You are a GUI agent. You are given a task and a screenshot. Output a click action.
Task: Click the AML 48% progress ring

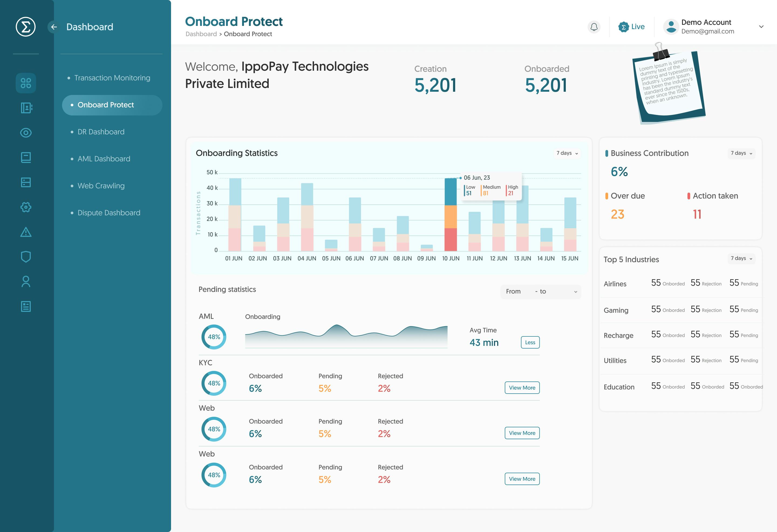point(214,337)
